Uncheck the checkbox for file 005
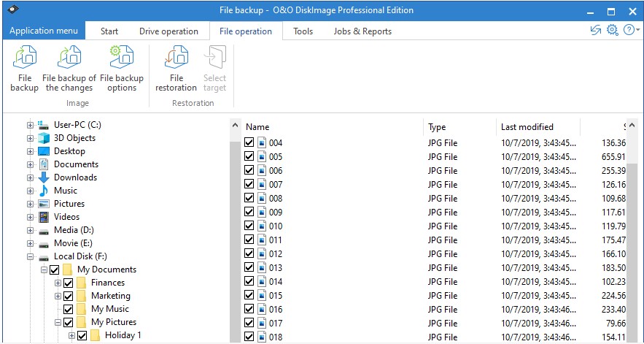Image resolution: width=644 pixels, height=344 pixels. pos(249,156)
